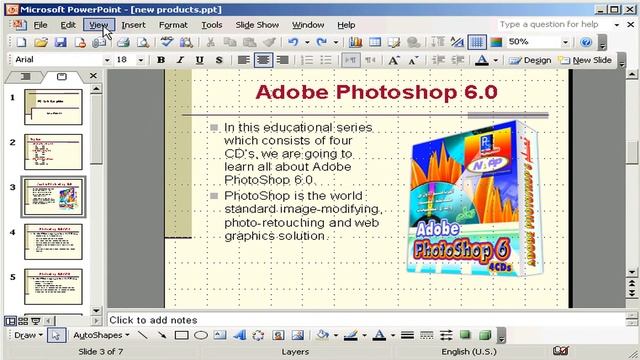This screenshot has height=360, width=640.
Task: Toggle Show/Hide Grid
Action: (477, 42)
